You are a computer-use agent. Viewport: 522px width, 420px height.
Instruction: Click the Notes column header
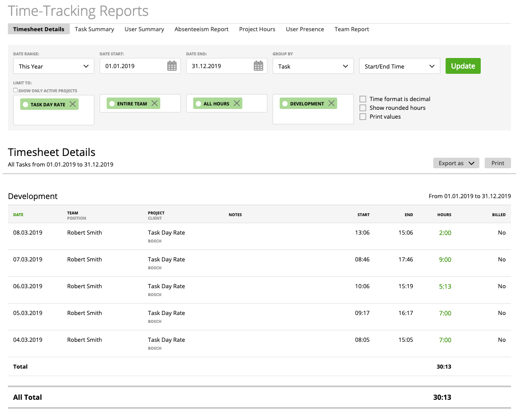click(x=235, y=215)
